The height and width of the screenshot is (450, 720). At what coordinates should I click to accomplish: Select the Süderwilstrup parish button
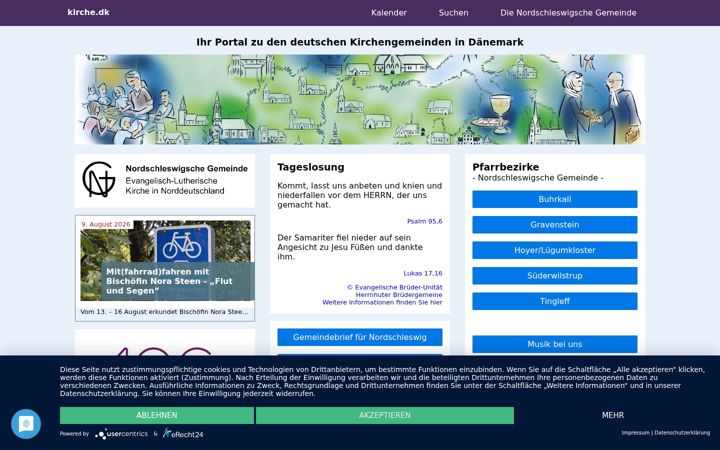pyautogui.click(x=555, y=276)
